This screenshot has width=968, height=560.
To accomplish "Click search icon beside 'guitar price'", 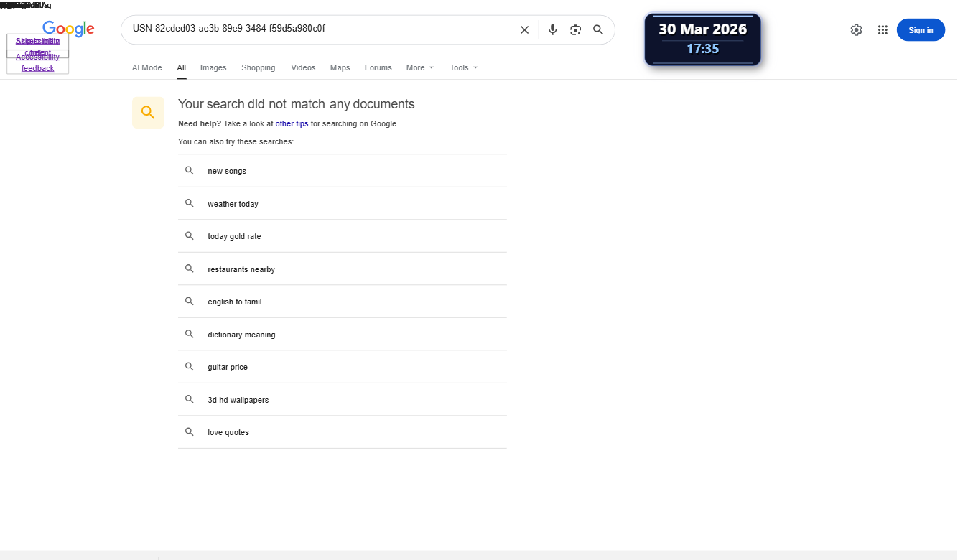I will point(190,367).
